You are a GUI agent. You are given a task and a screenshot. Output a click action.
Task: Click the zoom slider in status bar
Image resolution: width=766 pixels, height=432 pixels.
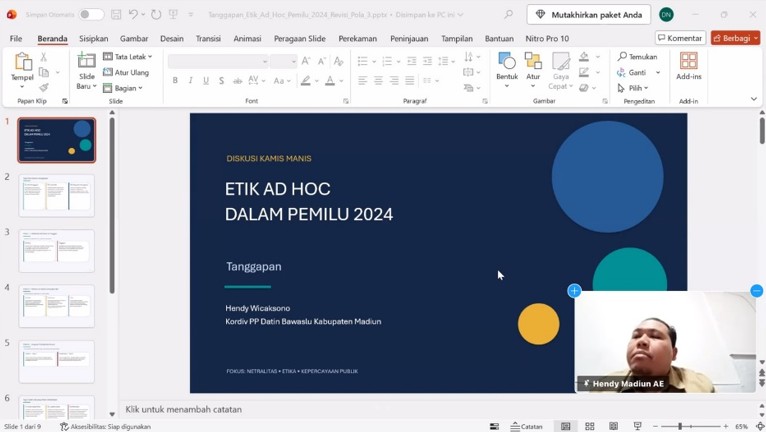click(691, 427)
